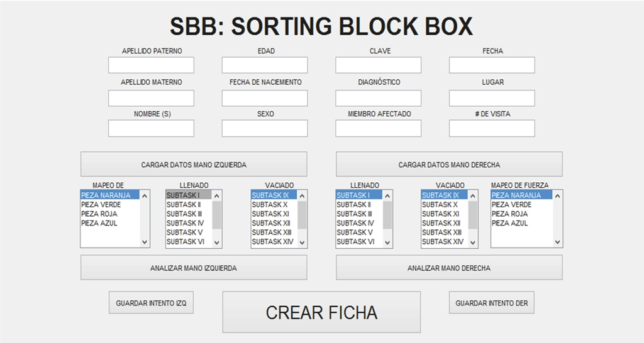
Task: Click up arrow of MAPEO DE FUERZA scrollbar
Action: tap(557, 196)
